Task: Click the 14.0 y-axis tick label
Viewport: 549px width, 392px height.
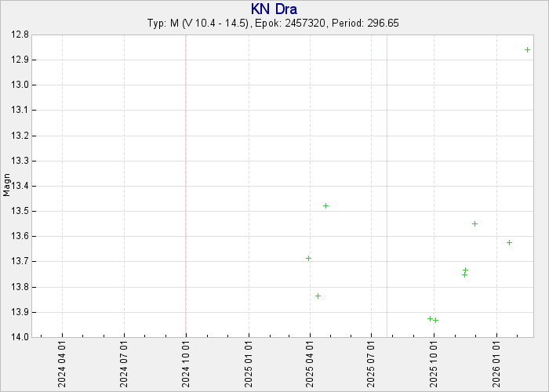Action: coord(21,337)
